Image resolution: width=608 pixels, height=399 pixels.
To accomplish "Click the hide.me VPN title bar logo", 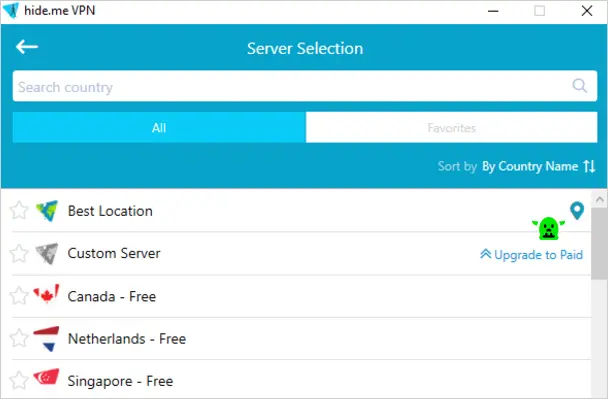I will 10,10.
